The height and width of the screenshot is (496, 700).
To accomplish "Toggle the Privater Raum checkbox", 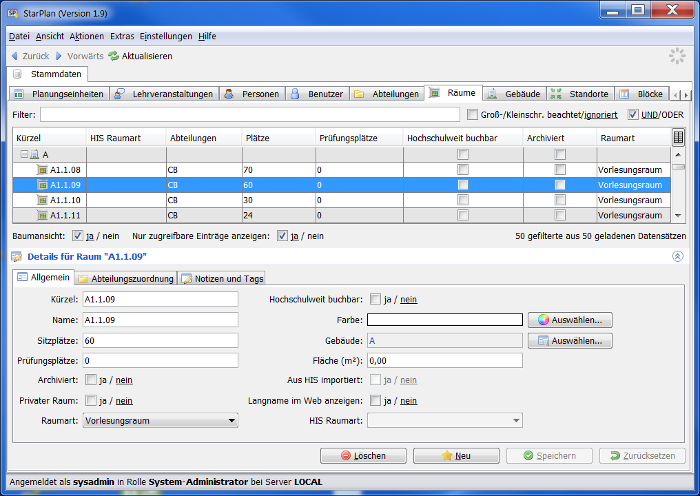I will [91, 400].
